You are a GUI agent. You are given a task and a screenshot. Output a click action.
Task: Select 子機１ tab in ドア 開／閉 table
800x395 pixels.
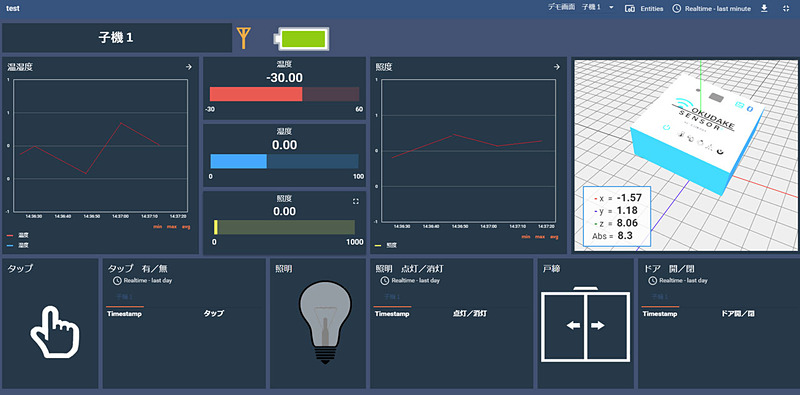[660, 298]
